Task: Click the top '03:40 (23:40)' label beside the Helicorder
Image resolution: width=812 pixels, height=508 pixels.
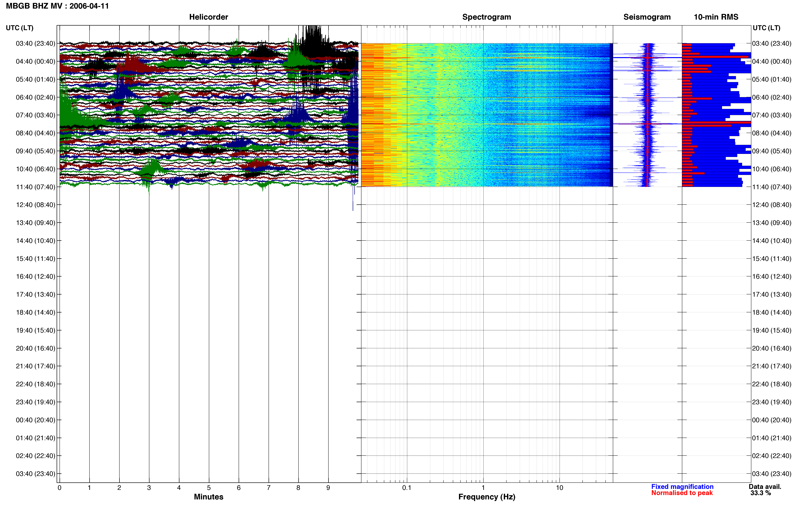Action: coord(36,43)
